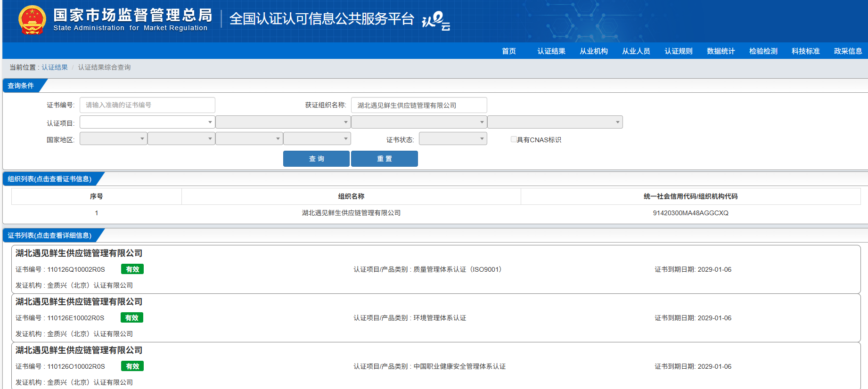Viewport: 868px width, 389px height.
Task: Go to 认证结果 in navigation bar
Action: tap(551, 51)
